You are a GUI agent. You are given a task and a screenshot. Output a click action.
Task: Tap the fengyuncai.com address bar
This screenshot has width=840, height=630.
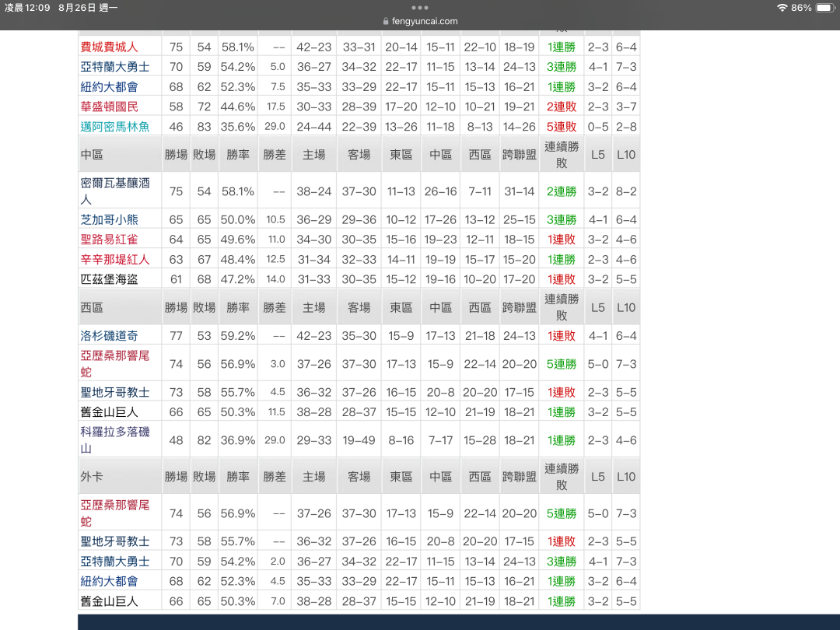click(x=420, y=22)
